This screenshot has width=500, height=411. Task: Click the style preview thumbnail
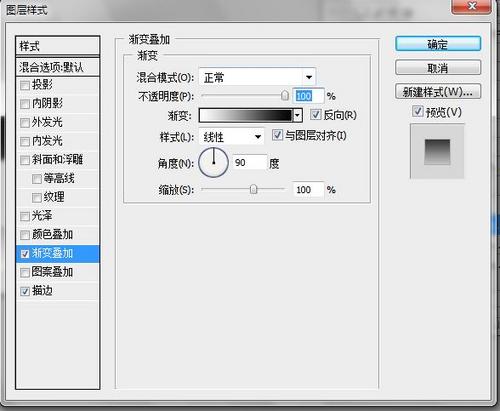437,151
